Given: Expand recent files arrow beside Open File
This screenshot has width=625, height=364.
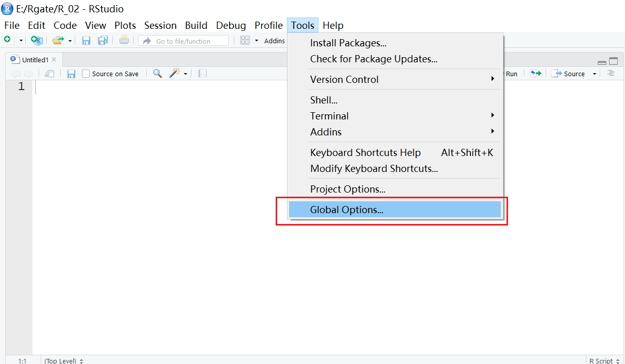Looking at the screenshot, I should 70,41.
